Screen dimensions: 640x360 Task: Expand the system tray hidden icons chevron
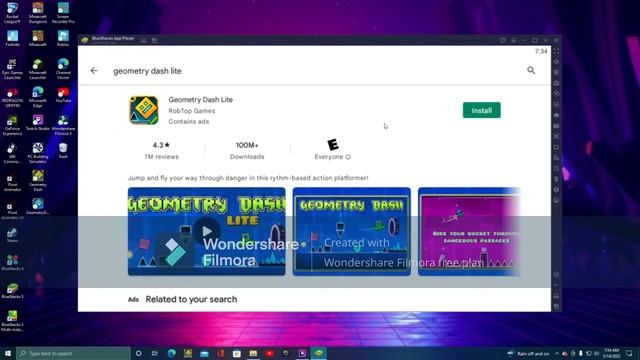tap(556, 353)
